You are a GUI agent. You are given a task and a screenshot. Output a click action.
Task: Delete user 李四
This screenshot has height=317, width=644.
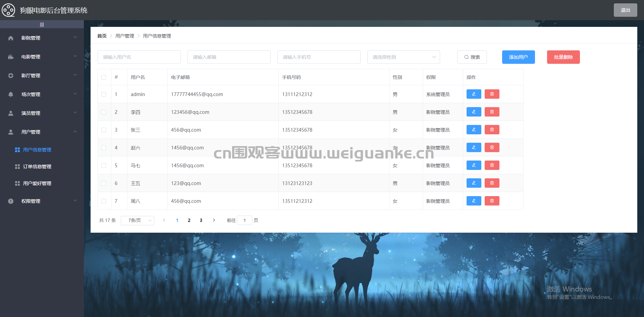pyautogui.click(x=492, y=112)
